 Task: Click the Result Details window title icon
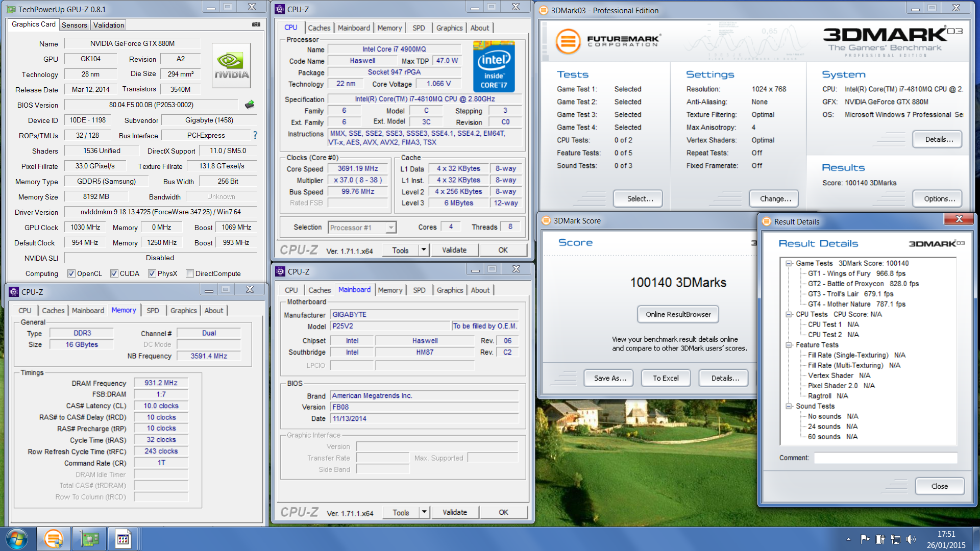[x=766, y=221]
